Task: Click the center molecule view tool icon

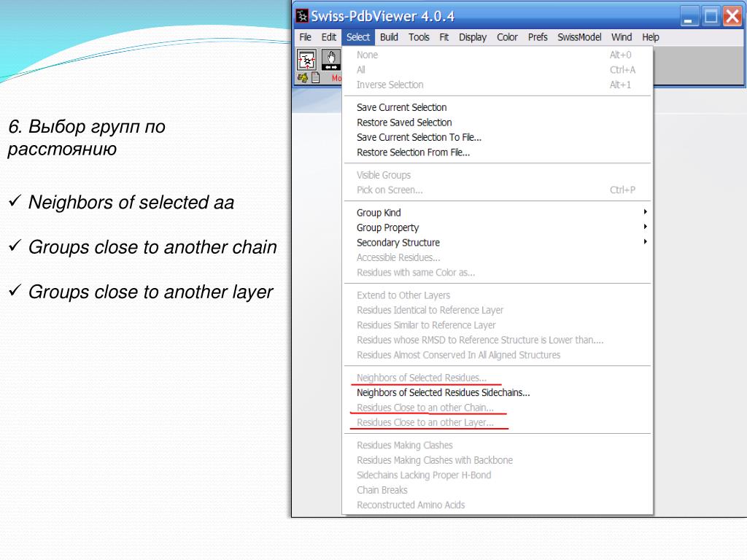Action: (x=307, y=61)
